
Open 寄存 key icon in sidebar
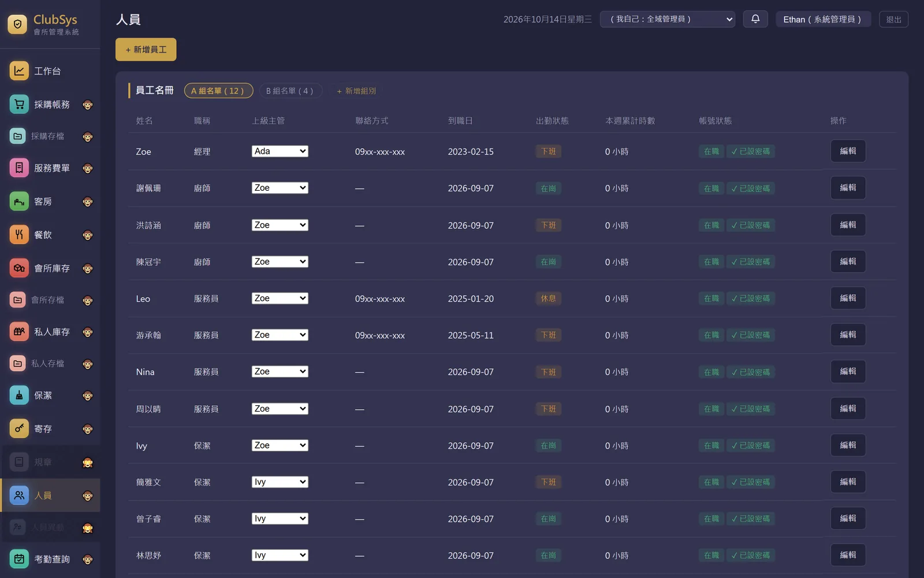click(x=19, y=429)
